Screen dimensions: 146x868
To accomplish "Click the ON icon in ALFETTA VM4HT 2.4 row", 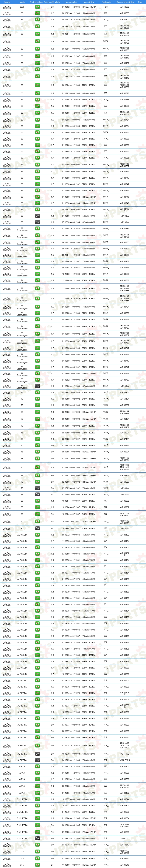I will coord(38,760).
